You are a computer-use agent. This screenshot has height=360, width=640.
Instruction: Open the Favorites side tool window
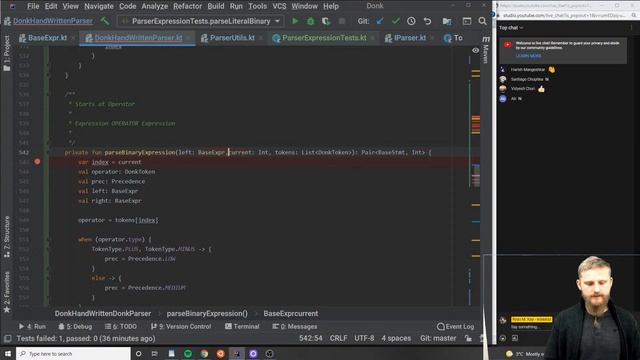[x=7, y=292]
